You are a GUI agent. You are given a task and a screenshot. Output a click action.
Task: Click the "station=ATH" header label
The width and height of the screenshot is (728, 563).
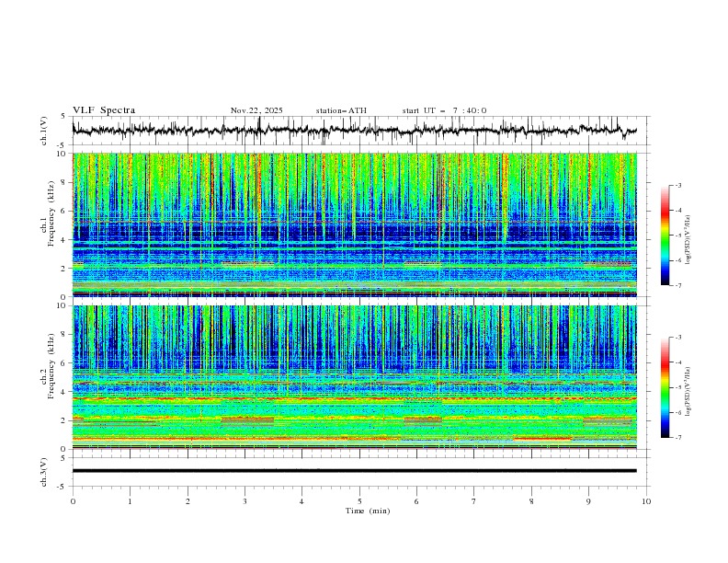tap(341, 110)
